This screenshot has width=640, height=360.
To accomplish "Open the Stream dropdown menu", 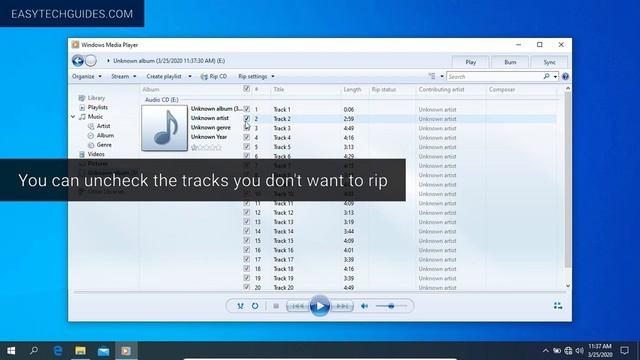I will (124, 76).
